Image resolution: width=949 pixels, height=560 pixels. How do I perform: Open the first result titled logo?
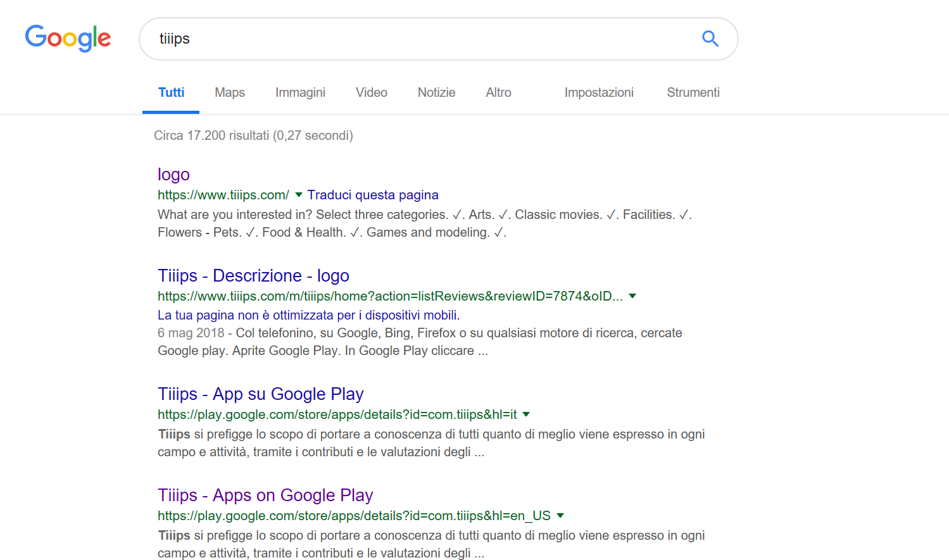(x=173, y=175)
